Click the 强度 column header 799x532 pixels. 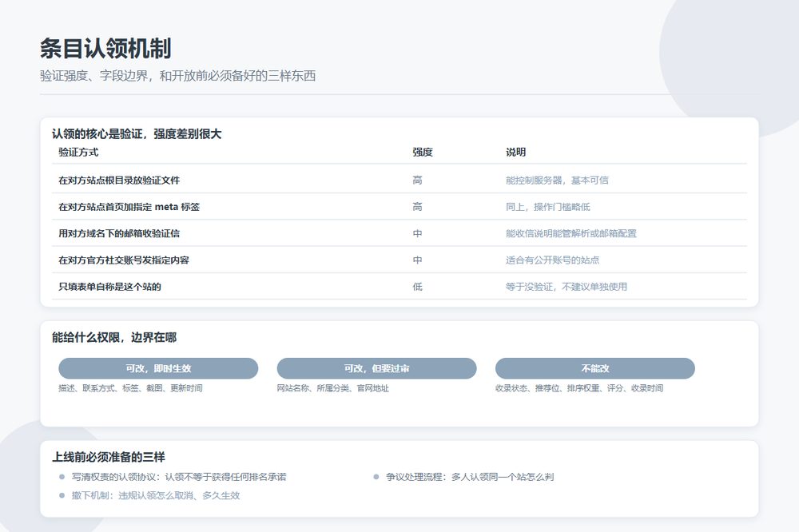(x=423, y=152)
